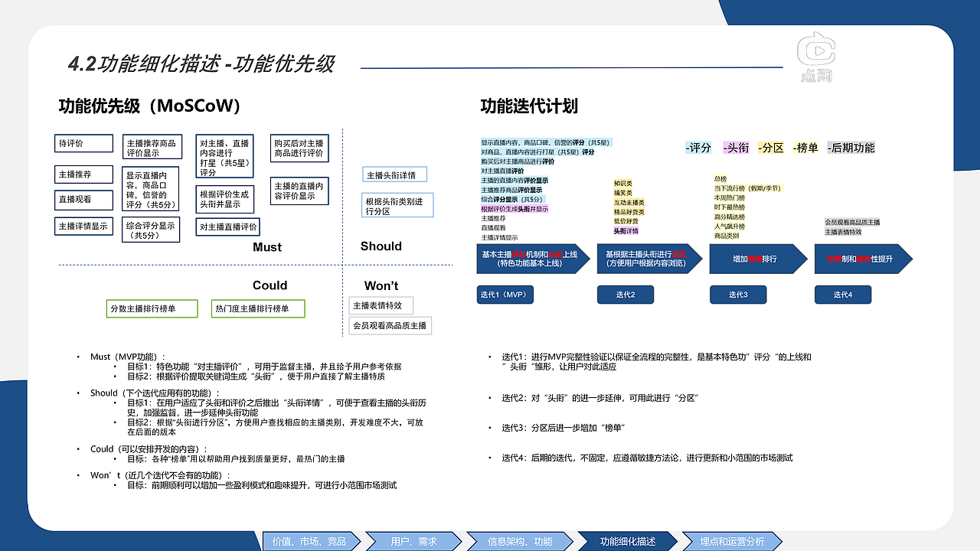This screenshot has width=980, height=551.
Task: Click the 主播详情显示 box
Action: click(83, 226)
